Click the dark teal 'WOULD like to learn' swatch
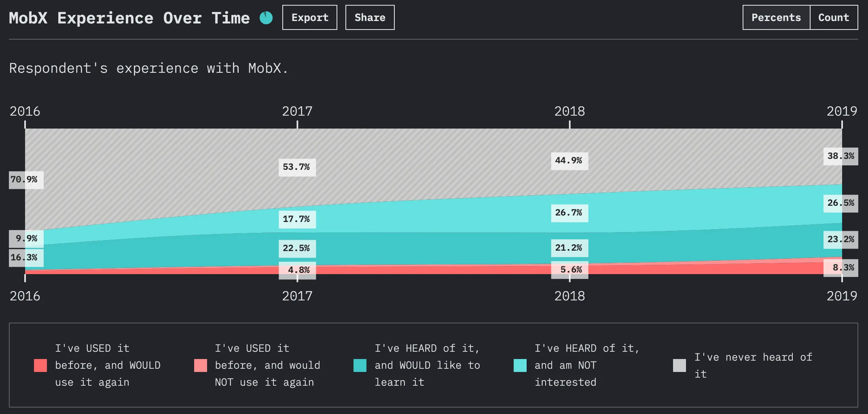868x414 pixels. (x=360, y=365)
